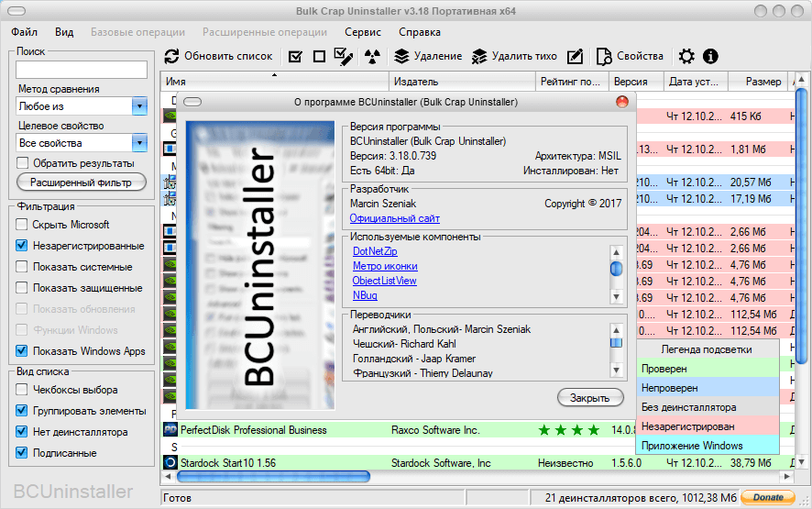Sort list by Имя column header
Screen dimensions: 812x509
click(x=274, y=82)
